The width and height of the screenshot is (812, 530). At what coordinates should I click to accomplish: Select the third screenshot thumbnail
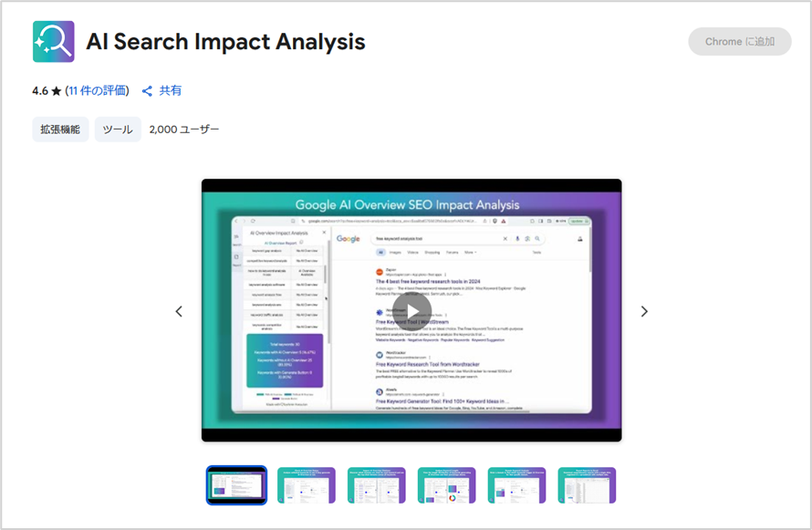[377, 485]
